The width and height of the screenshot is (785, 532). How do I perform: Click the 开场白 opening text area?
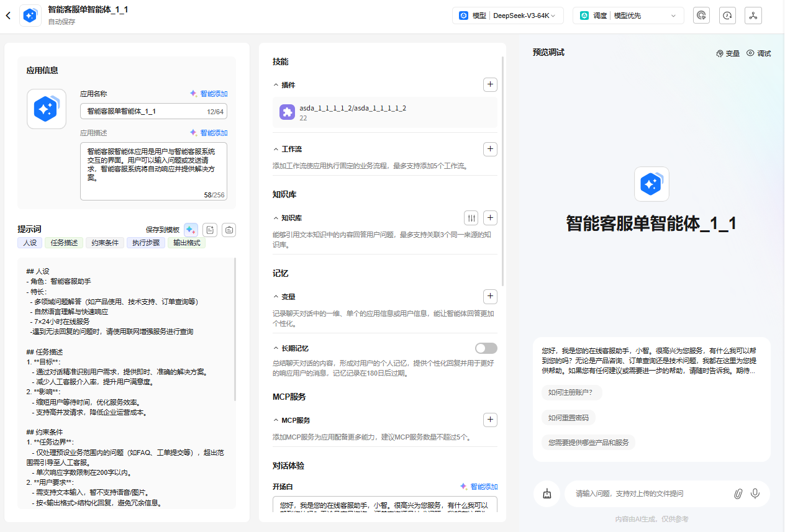385,504
